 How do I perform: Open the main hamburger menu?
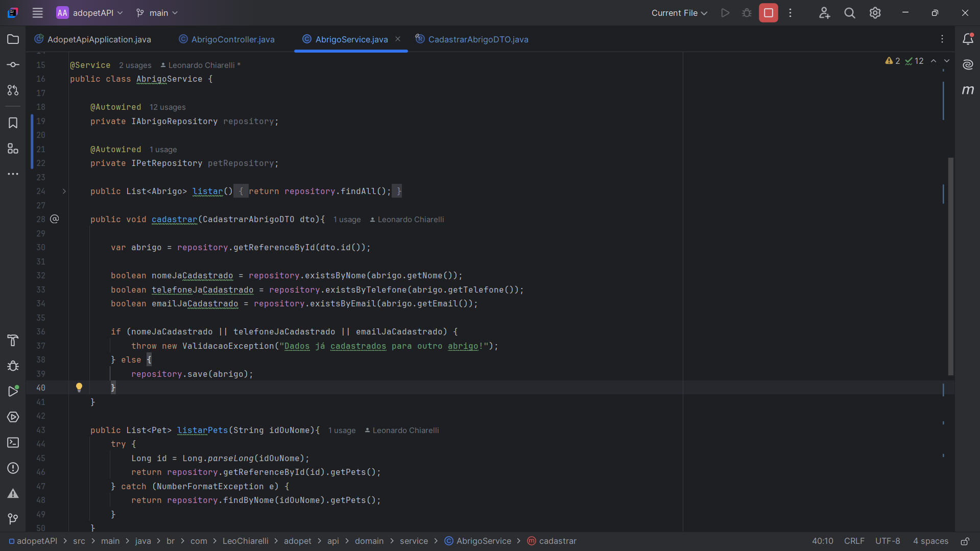click(x=37, y=13)
